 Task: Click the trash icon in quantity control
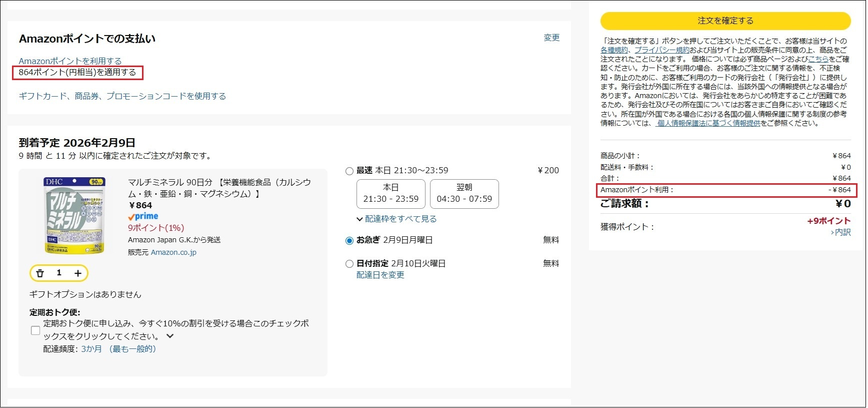point(40,273)
